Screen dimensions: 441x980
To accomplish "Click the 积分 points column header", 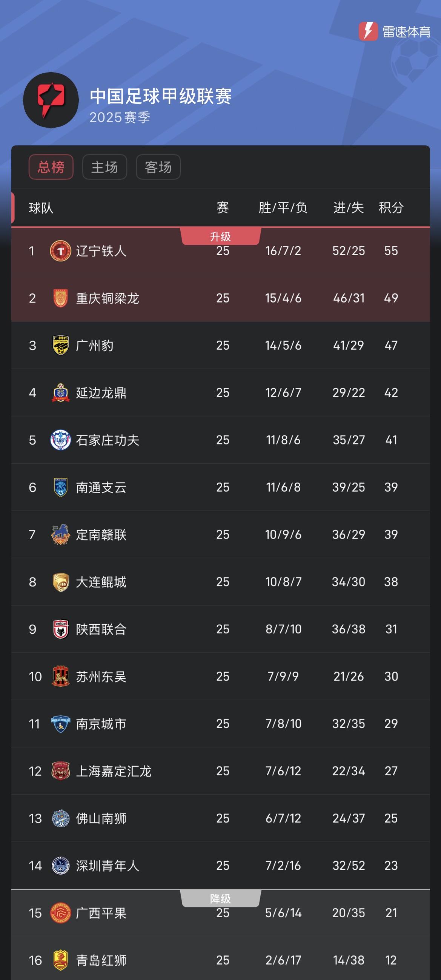I will [x=391, y=208].
